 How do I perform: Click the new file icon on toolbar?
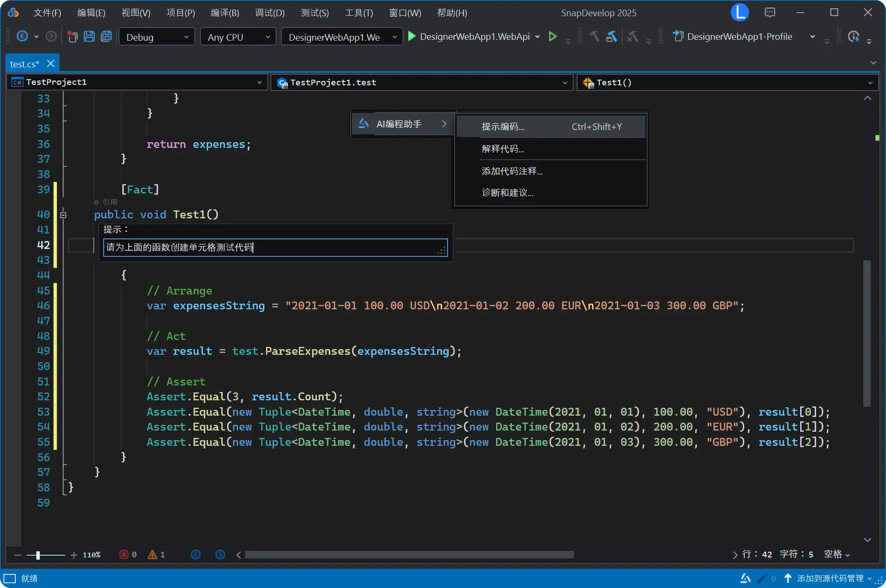[x=72, y=36]
